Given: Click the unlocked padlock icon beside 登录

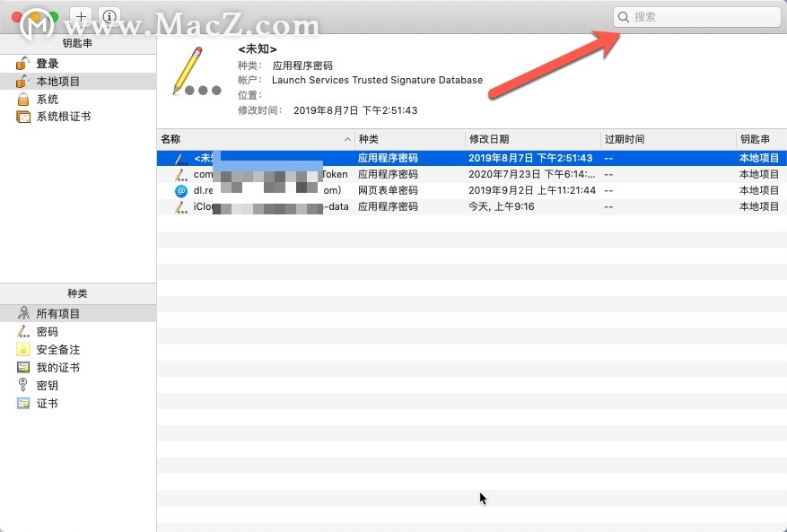Looking at the screenshot, I should tap(22, 63).
